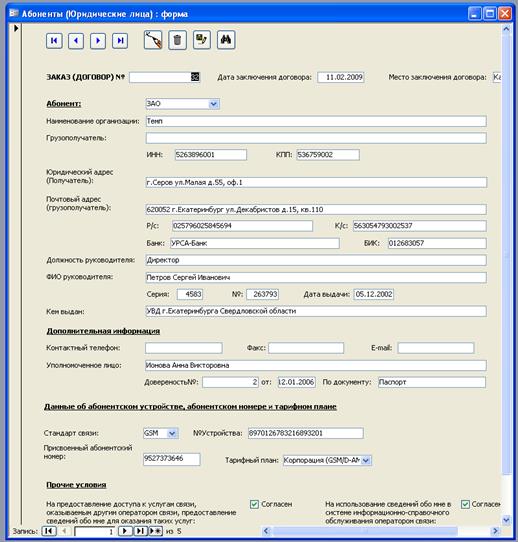Click the КПП field 536759002
This screenshot has height=542, width=518.
328,155
